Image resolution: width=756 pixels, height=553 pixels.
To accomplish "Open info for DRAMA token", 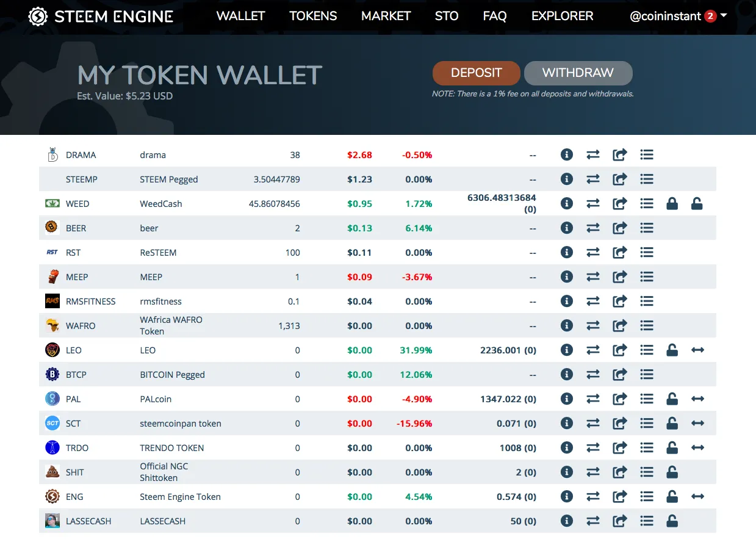I will click(x=567, y=155).
